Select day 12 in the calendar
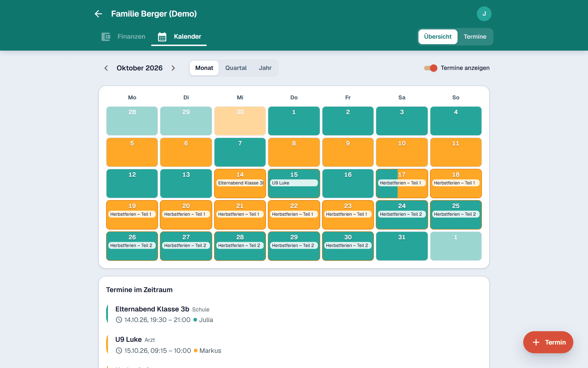 click(132, 184)
